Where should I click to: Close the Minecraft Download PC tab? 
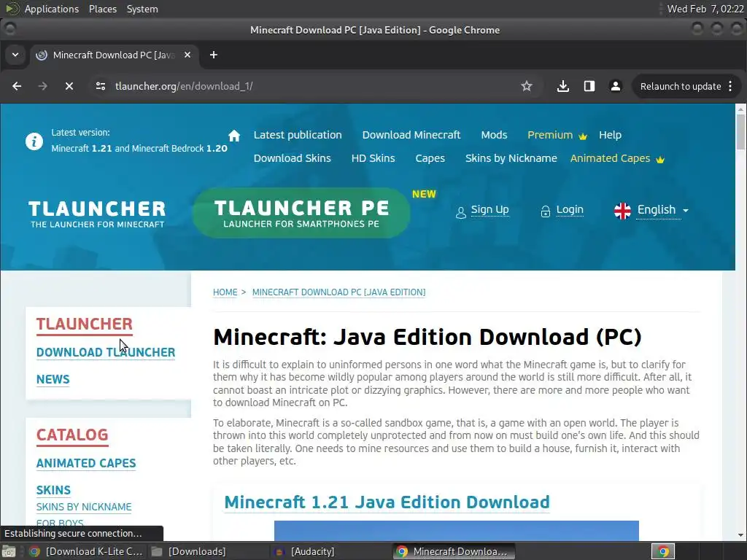coord(187,55)
